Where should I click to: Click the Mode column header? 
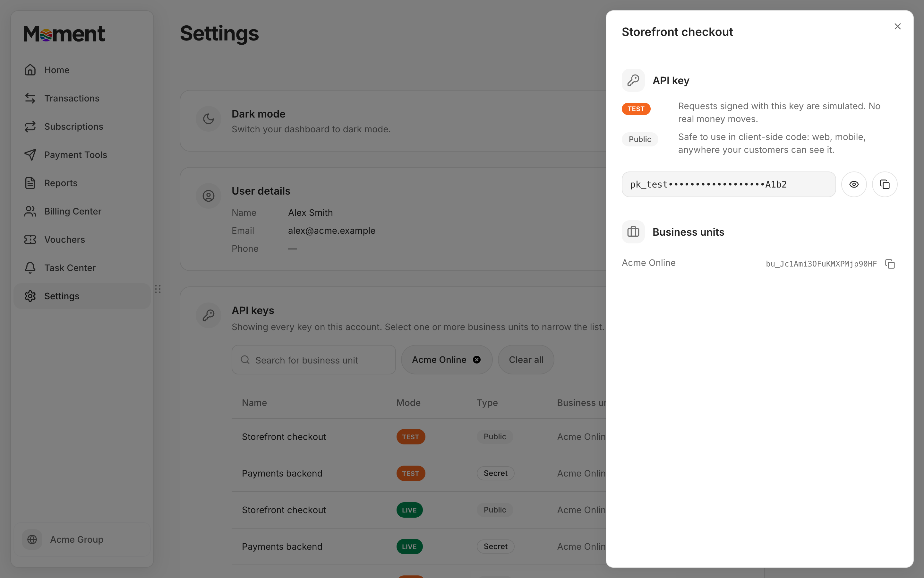408,403
